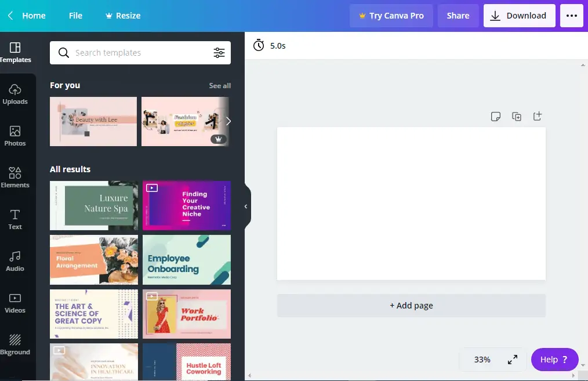
Task: Collapse the templates side panel
Action: 245,206
